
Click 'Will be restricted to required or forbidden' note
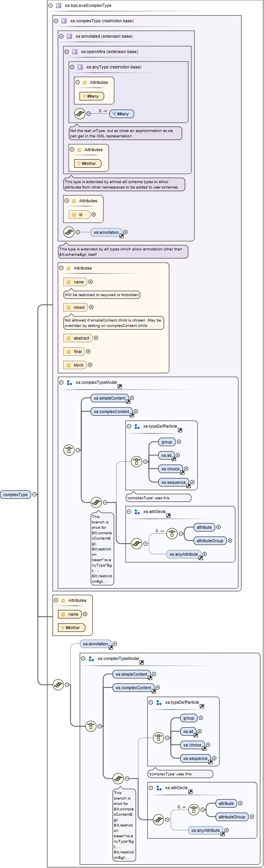pos(101,295)
